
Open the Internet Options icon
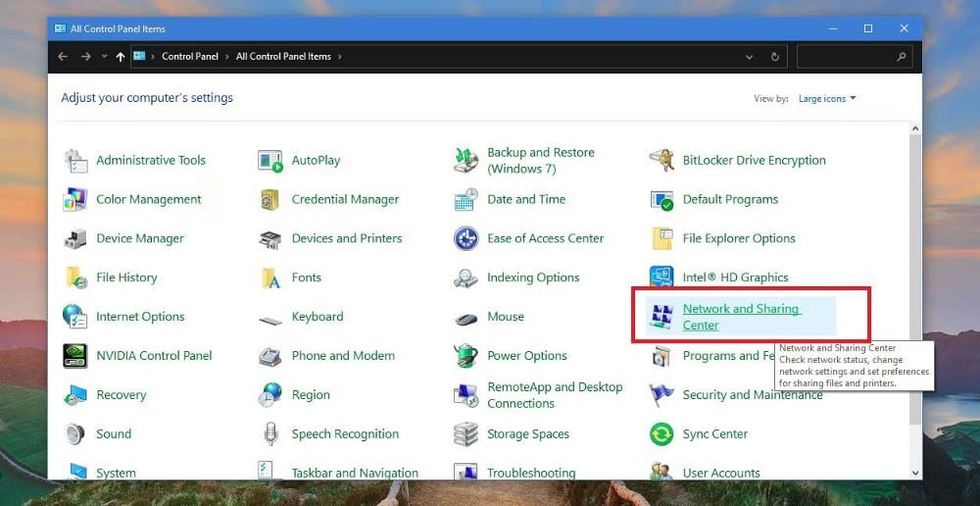point(75,317)
